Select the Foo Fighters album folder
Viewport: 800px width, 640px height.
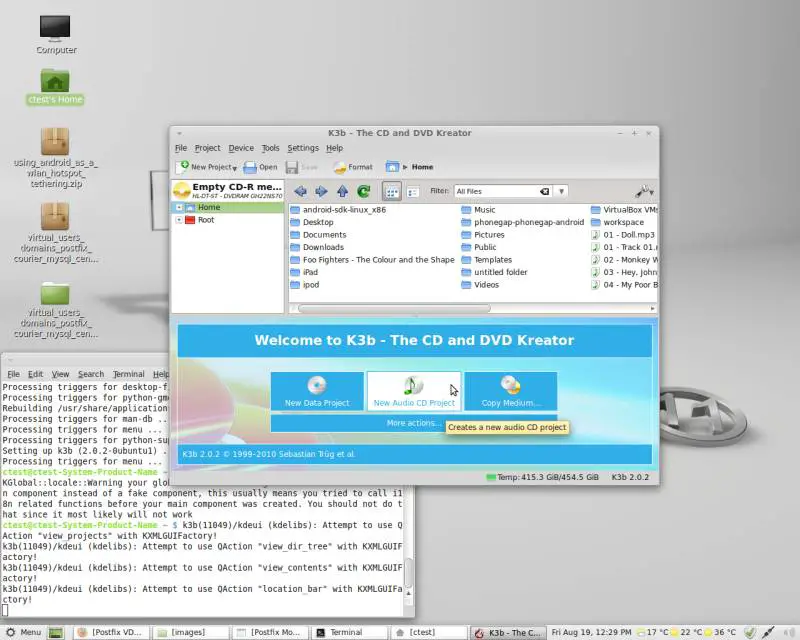(x=372, y=260)
